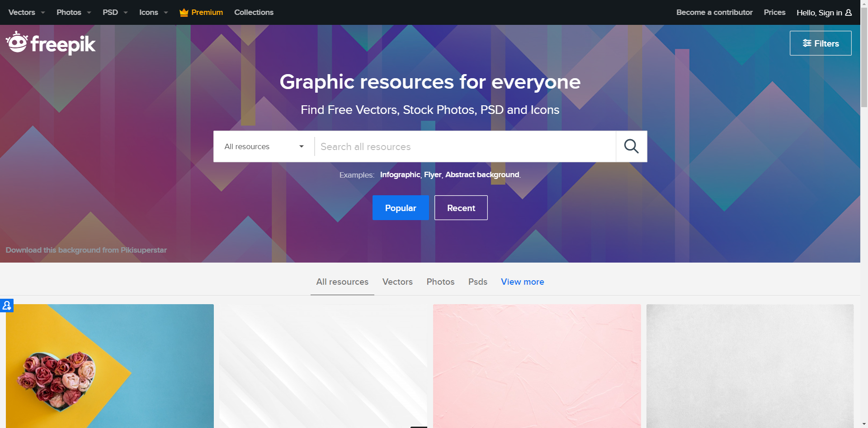Open the gray paper texture thumbnail
The width and height of the screenshot is (868, 428).
[x=750, y=366]
